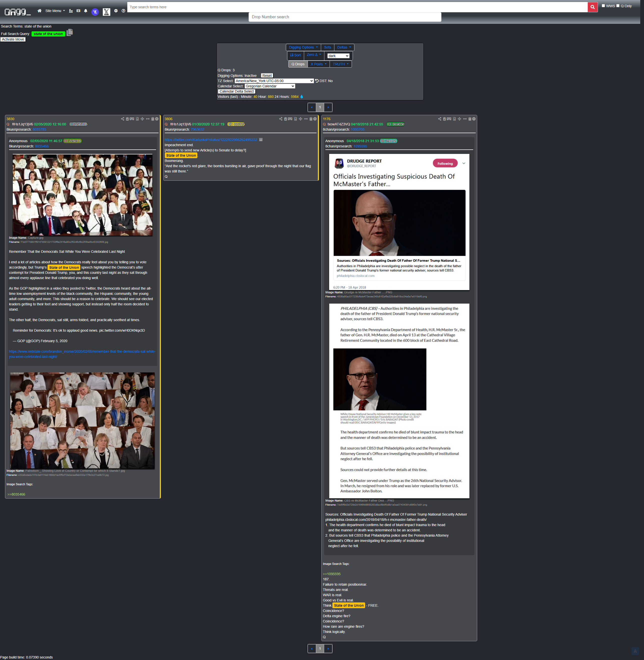Expand the Digging Options dropdown
This screenshot has width=644, height=660.
303,47
